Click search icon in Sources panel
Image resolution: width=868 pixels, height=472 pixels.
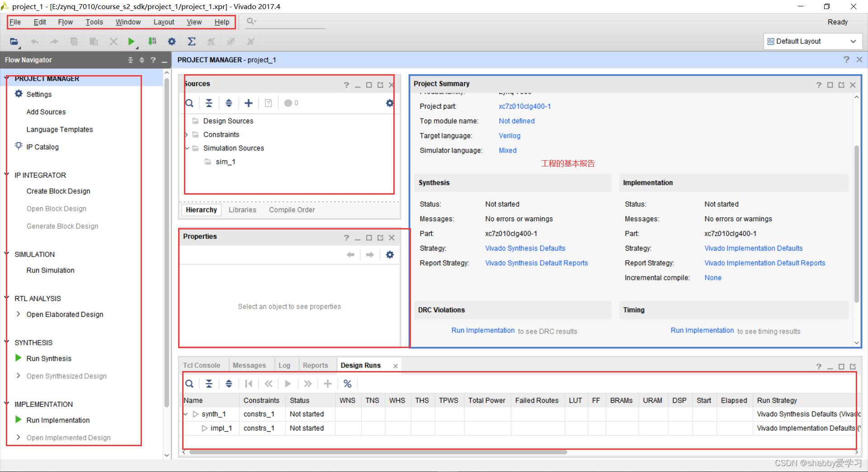pos(190,103)
